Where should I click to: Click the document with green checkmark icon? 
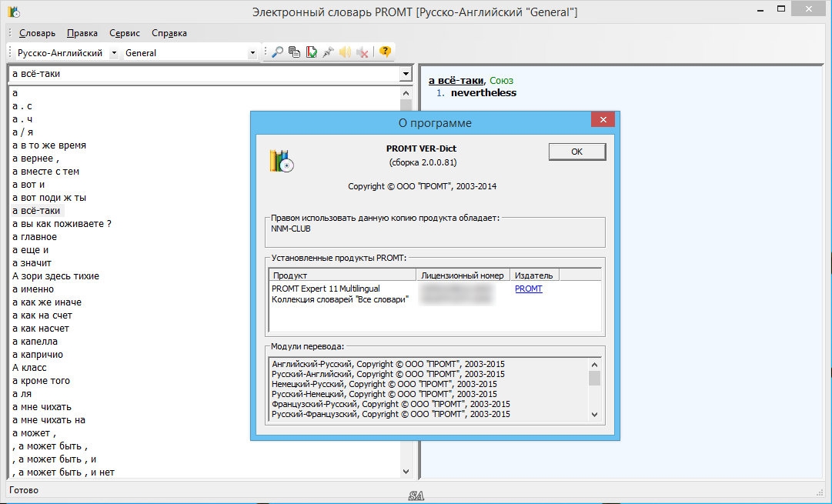point(311,52)
